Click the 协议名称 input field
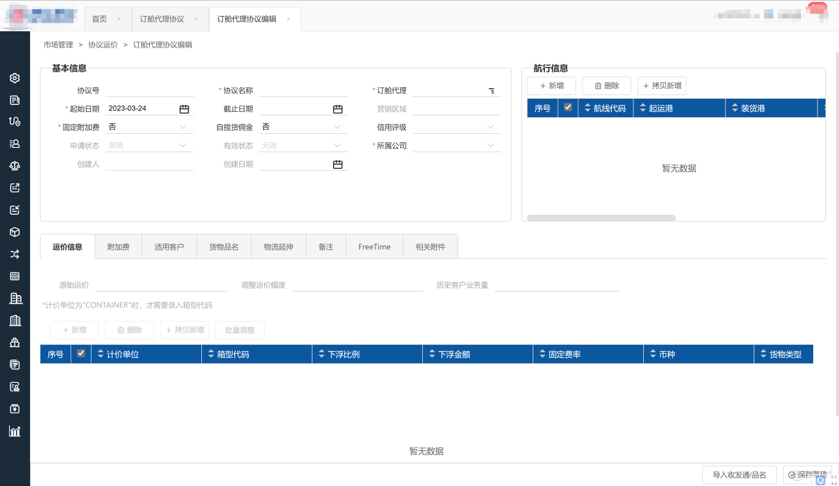The image size is (839, 486). (x=302, y=91)
